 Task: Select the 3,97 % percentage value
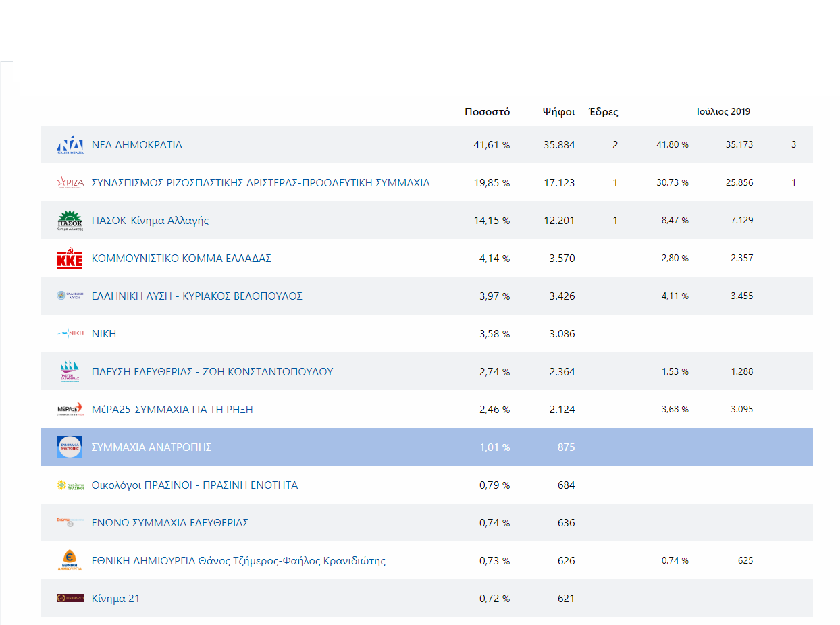pyautogui.click(x=495, y=296)
